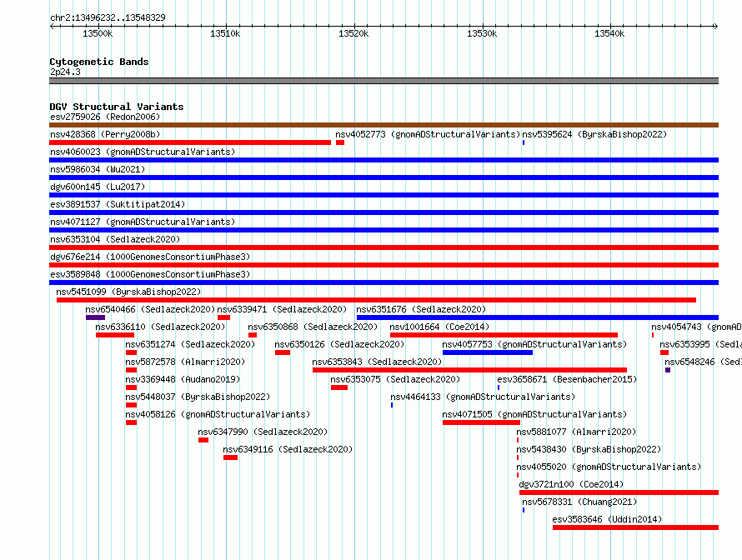Open nsv428368 (Perry2008b) variant
This screenshot has width=742, height=560.
tap(105, 134)
